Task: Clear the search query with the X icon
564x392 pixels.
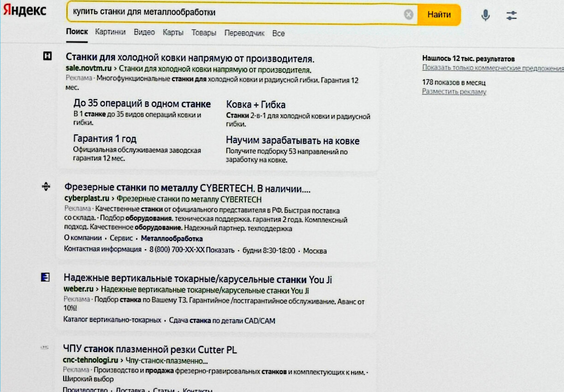Action: click(408, 14)
